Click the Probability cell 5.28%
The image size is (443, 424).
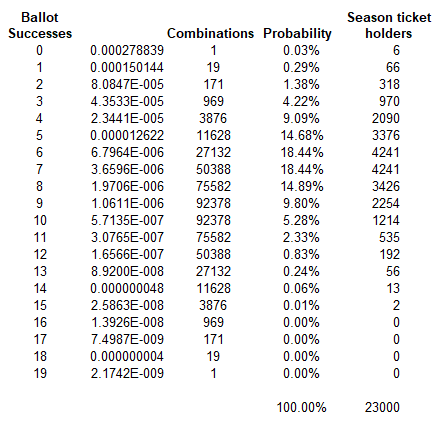[x=301, y=220]
